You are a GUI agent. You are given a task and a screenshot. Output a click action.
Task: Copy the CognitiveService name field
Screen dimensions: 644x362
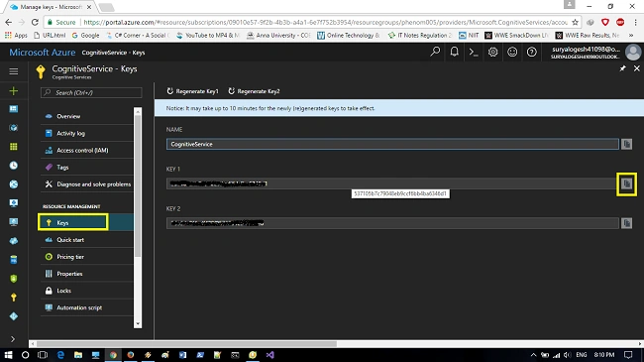coord(626,144)
